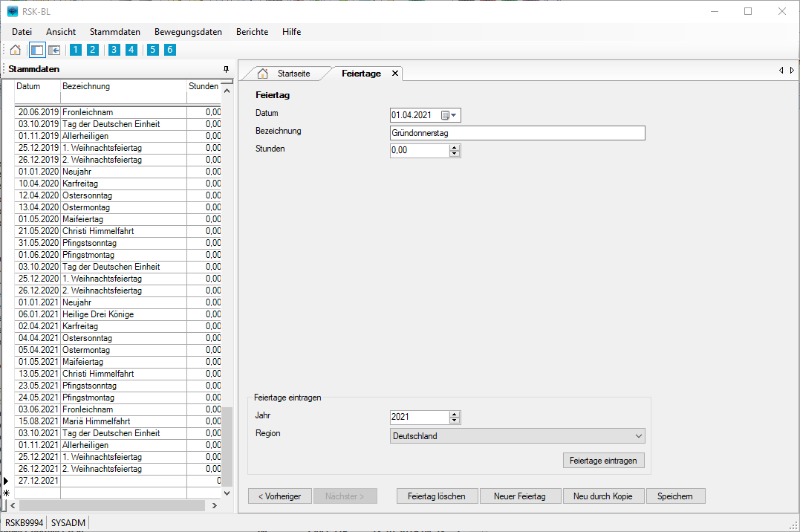Screen dimensions: 800x532
Task: Click Neu durch Kopie button
Action: pyautogui.click(x=603, y=496)
